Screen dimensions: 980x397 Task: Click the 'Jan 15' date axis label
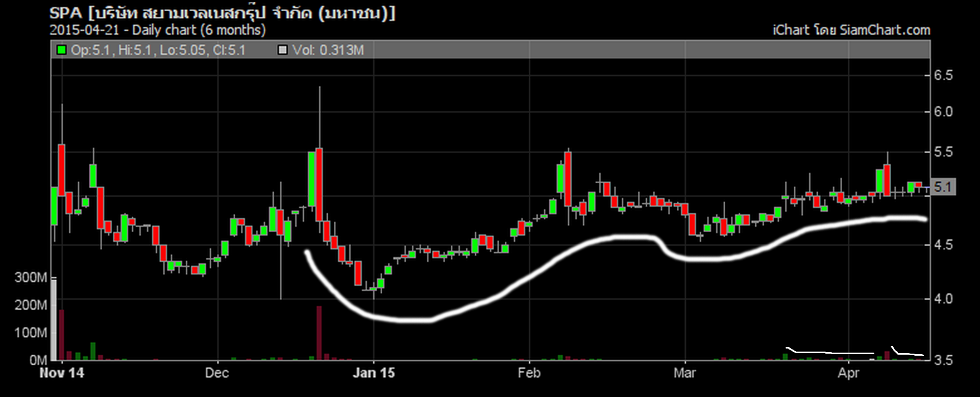[x=374, y=373]
